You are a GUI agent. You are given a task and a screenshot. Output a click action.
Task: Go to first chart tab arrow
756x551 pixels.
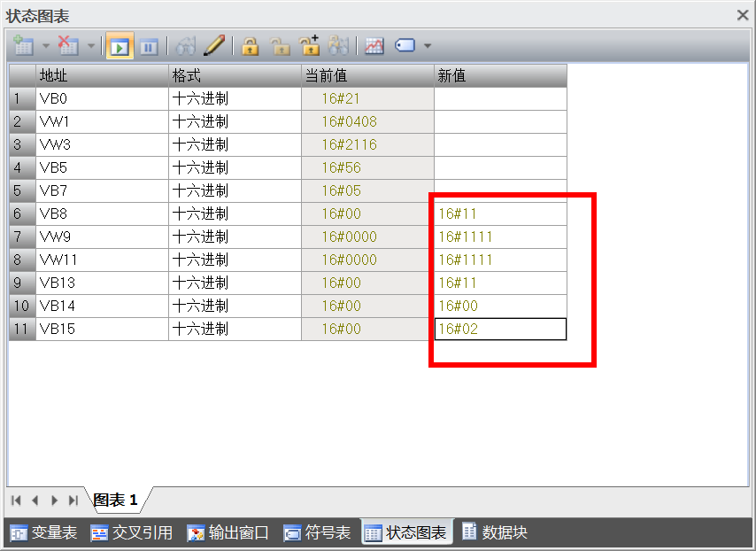16,501
